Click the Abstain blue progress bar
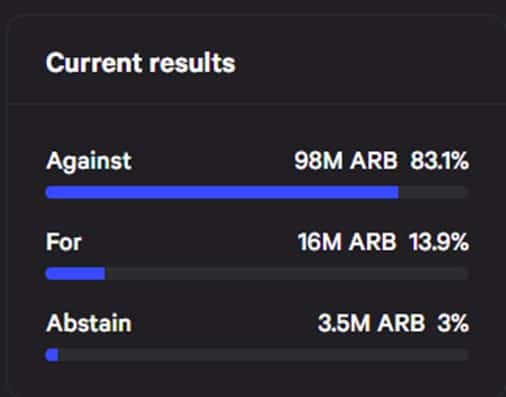This screenshot has height=397, width=506. pos(52,355)
